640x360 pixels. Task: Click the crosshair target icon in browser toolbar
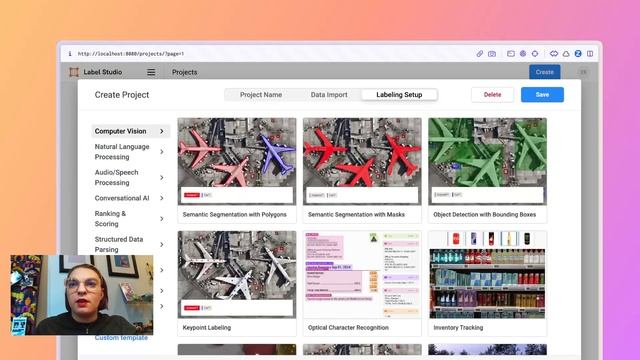click(535, 53)
